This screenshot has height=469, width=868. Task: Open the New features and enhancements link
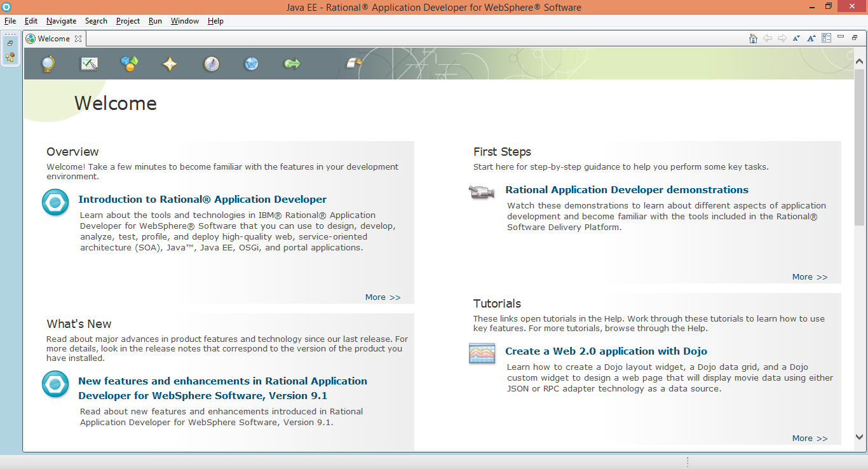(x=222, y=388)
